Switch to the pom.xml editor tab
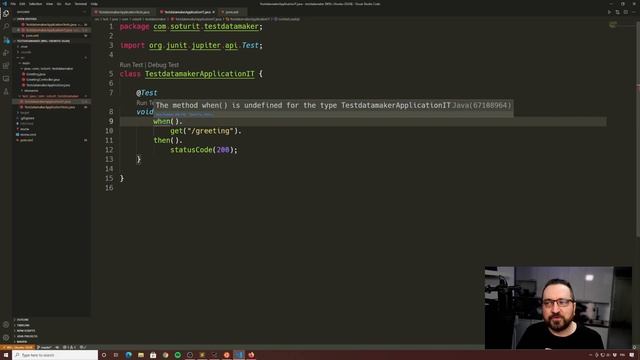640x360 pixels. [232, 12]
